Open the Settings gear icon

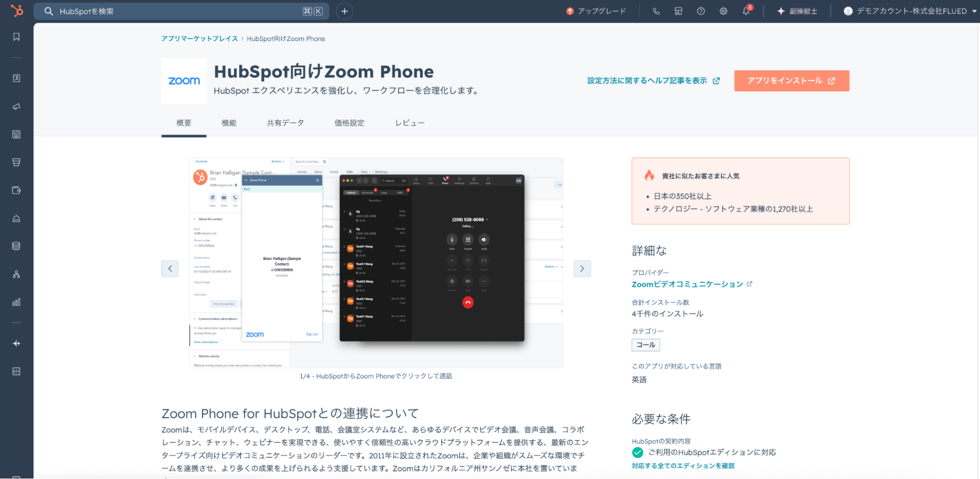724,11
